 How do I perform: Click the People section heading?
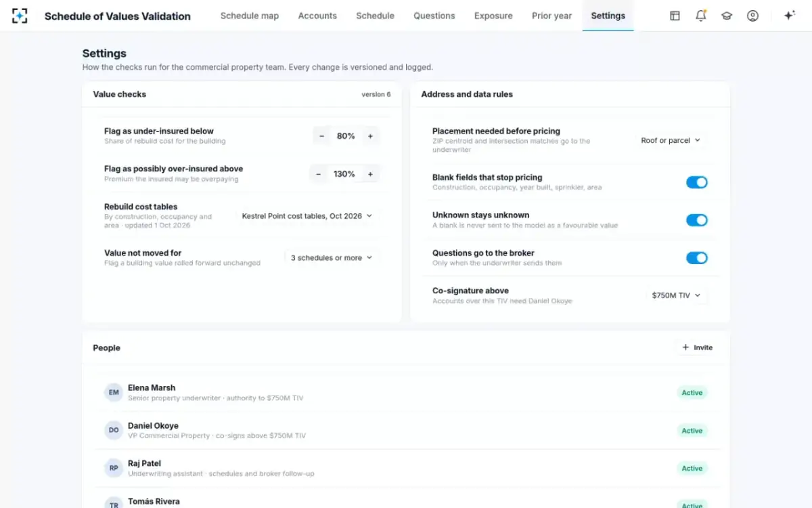107,347
